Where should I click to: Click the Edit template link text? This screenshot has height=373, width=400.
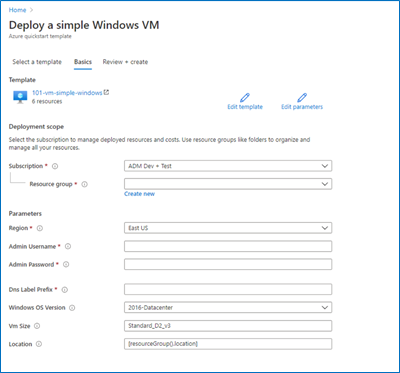click(x=245, y=107)
